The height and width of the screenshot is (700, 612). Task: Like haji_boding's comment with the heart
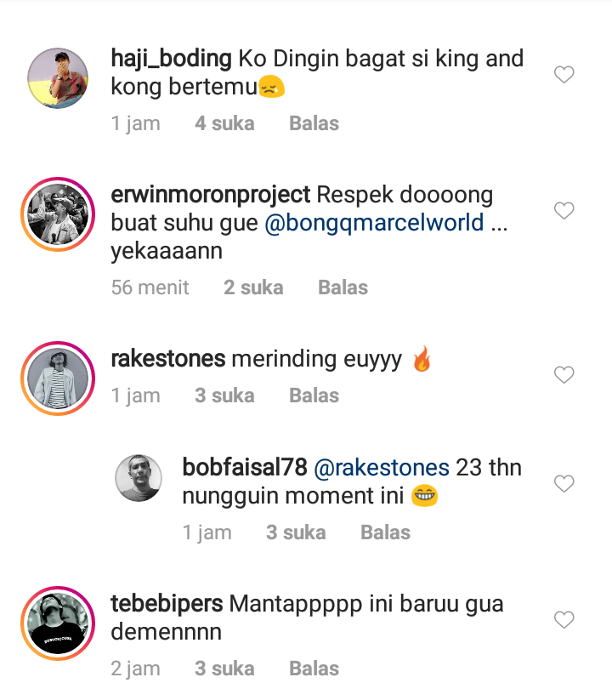tap(564, 75)
